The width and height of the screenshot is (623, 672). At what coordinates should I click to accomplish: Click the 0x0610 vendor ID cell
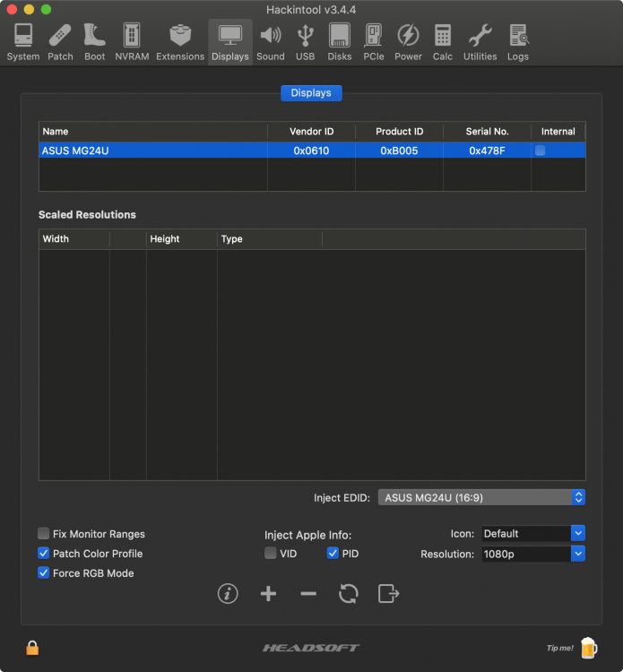[311, 151]
